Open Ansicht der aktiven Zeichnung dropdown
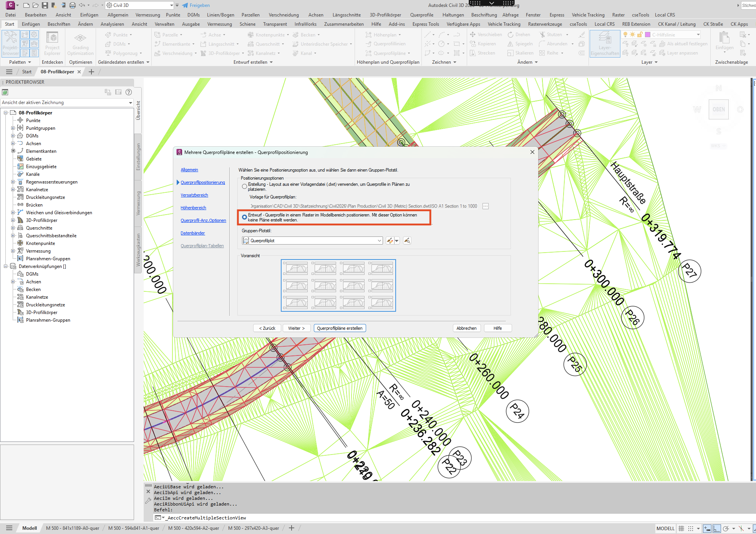This screenshot has height=534, width=756. click(67, 103)
